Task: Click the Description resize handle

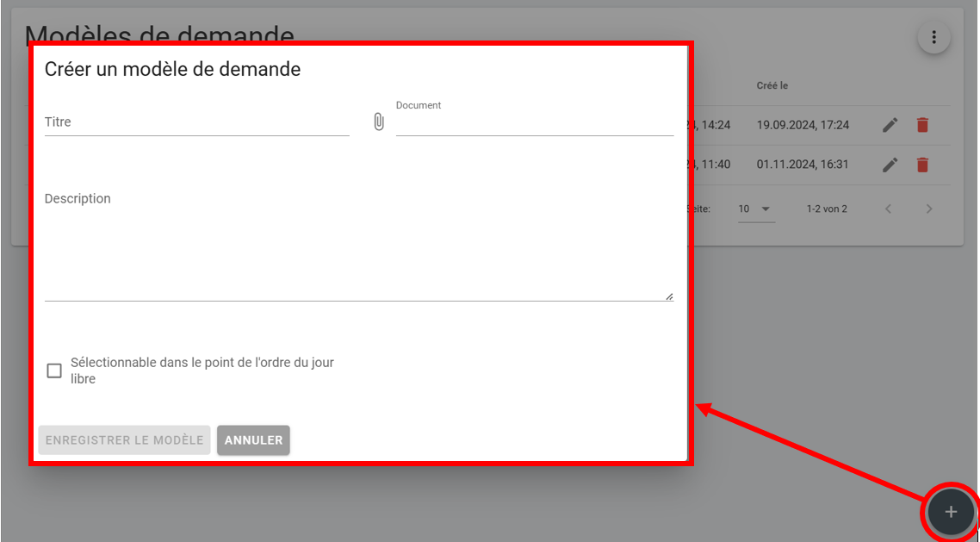Action: 669,296
